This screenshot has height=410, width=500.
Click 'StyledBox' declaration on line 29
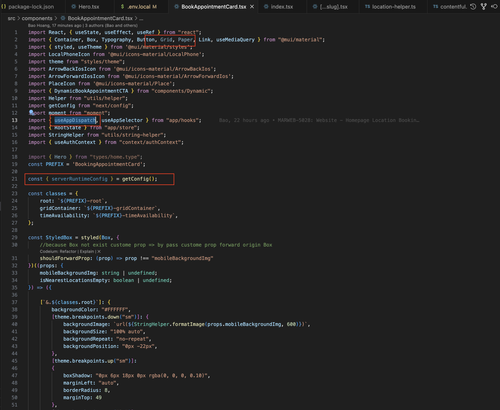pyautogui.click(x=59, y=238)
